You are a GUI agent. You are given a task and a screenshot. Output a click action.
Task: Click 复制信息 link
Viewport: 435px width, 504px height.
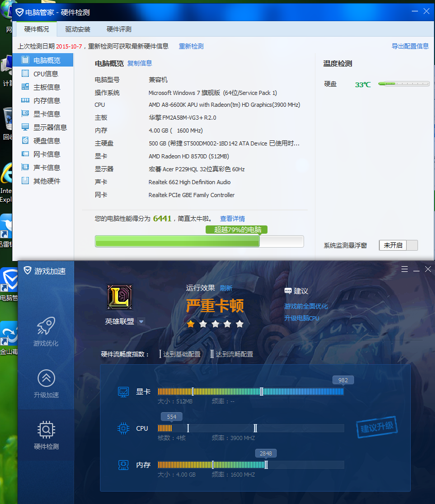tap(140, 63)
